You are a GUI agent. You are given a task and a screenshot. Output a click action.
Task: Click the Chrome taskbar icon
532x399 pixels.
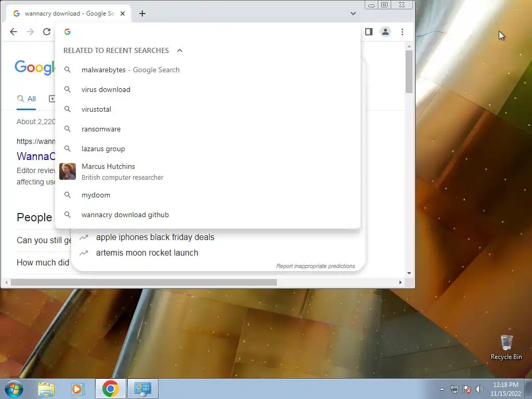[110, 389]
